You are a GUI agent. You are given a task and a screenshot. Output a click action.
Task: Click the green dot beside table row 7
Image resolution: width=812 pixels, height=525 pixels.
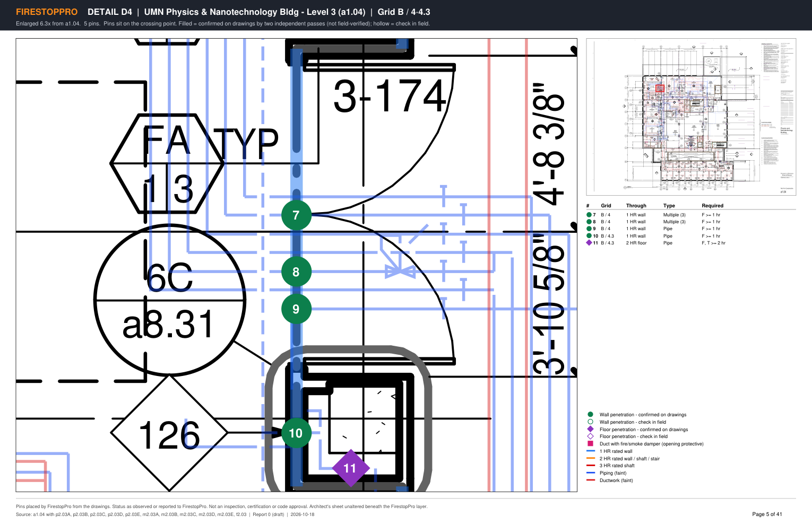coord(589,215)
